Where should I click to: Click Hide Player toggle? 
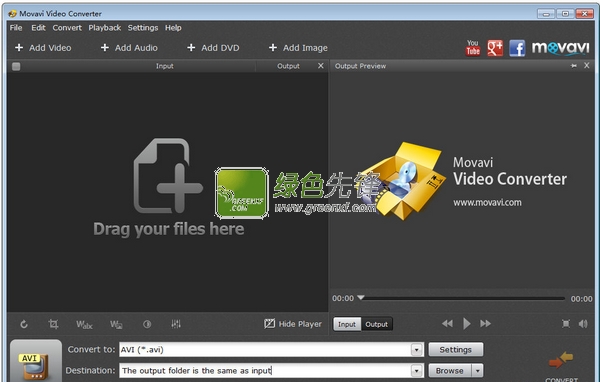coord(293,324)
